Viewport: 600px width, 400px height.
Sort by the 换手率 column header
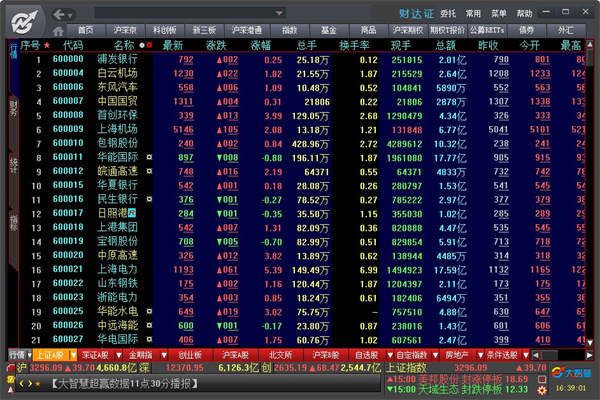click(354, 46)
